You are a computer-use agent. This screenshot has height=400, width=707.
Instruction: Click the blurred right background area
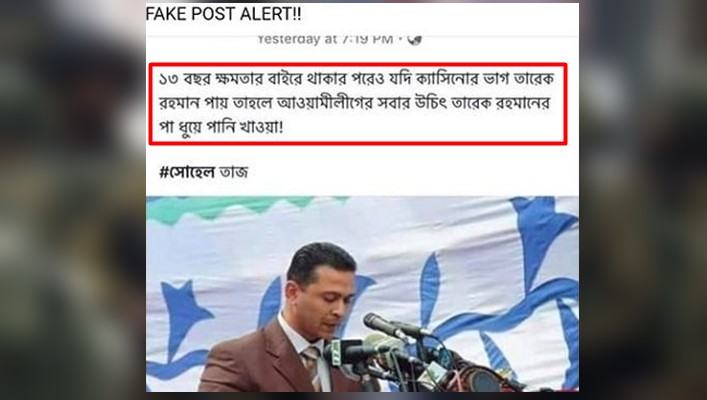[643, 200]
